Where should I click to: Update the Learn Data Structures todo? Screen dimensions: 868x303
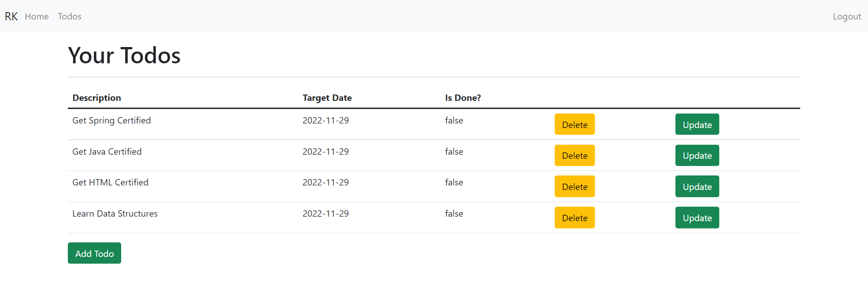point(697,218)
